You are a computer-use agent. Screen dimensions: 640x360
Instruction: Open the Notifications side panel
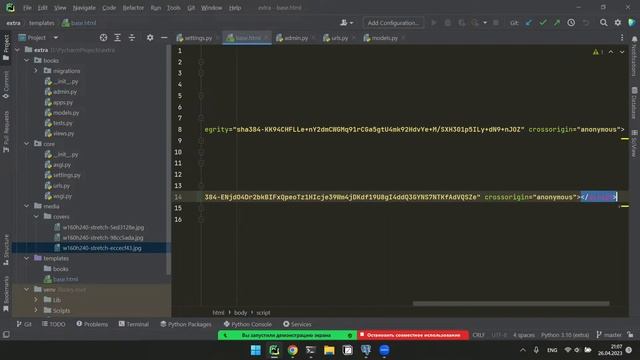(x=634, y=56)
